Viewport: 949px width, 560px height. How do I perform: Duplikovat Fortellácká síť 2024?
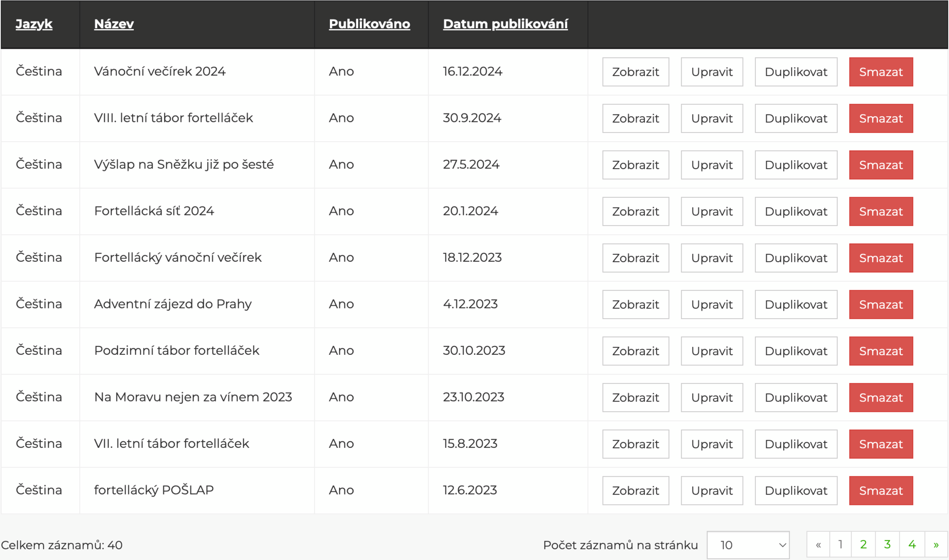pyautogui.click(x=796, y=211)
